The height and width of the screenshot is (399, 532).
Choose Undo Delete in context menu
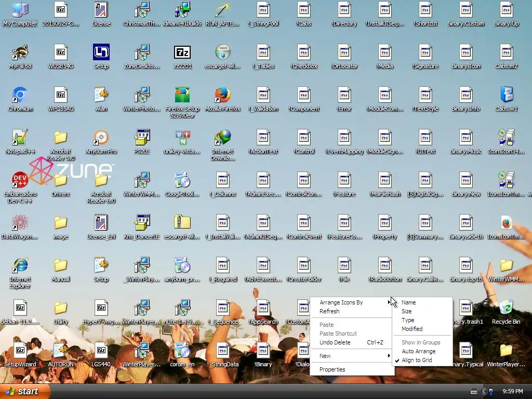click(x=352, y=342)
